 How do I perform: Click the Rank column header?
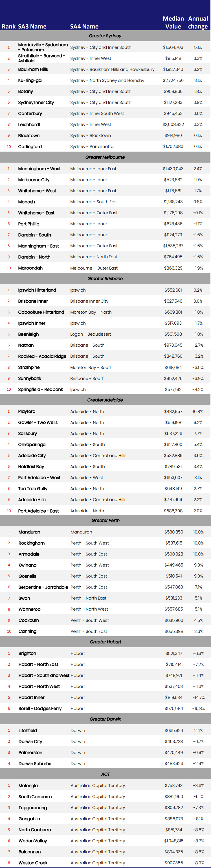click(x=8, y=27)
